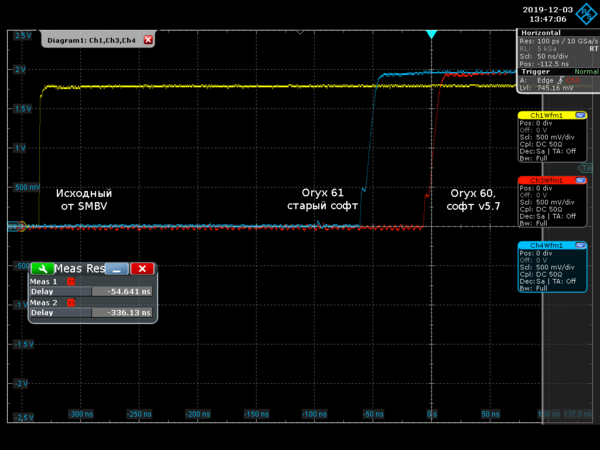This screenshot has width=600, height=450.
Task: Close the Meas Results box
Action: (x=143, y=268)
